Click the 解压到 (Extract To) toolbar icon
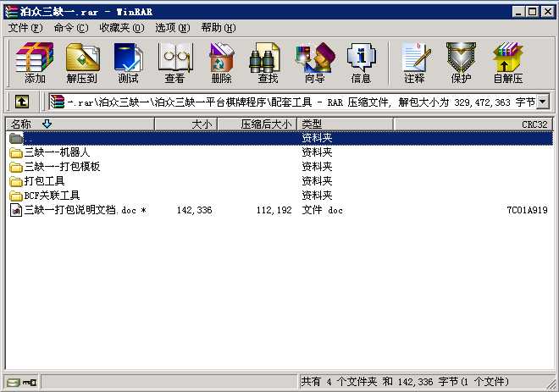 tap(81, 63)
